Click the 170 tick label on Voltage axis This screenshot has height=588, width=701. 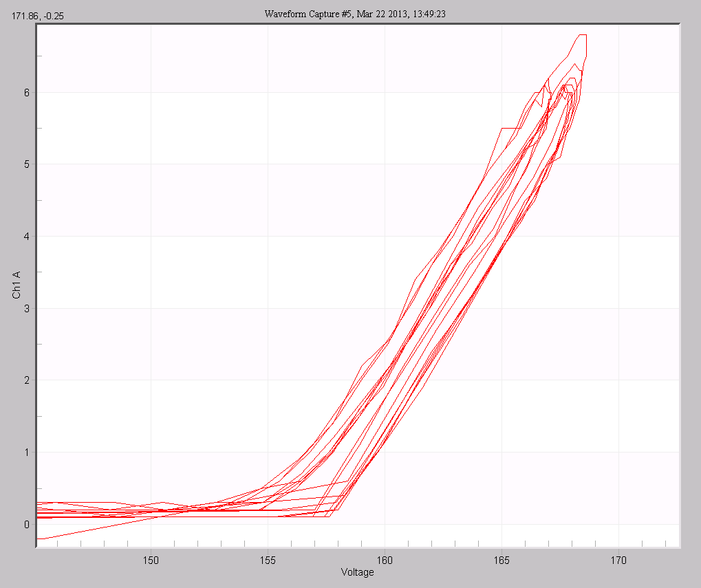[x=618, y=560]
